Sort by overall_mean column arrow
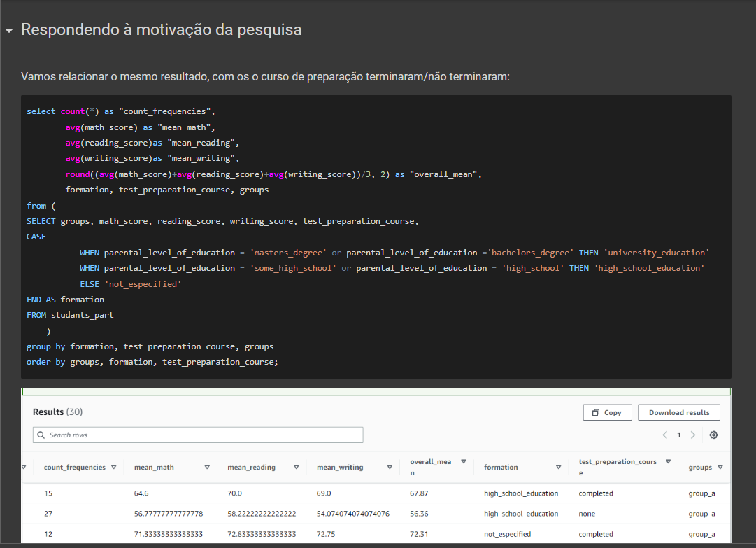 point(464,462)
